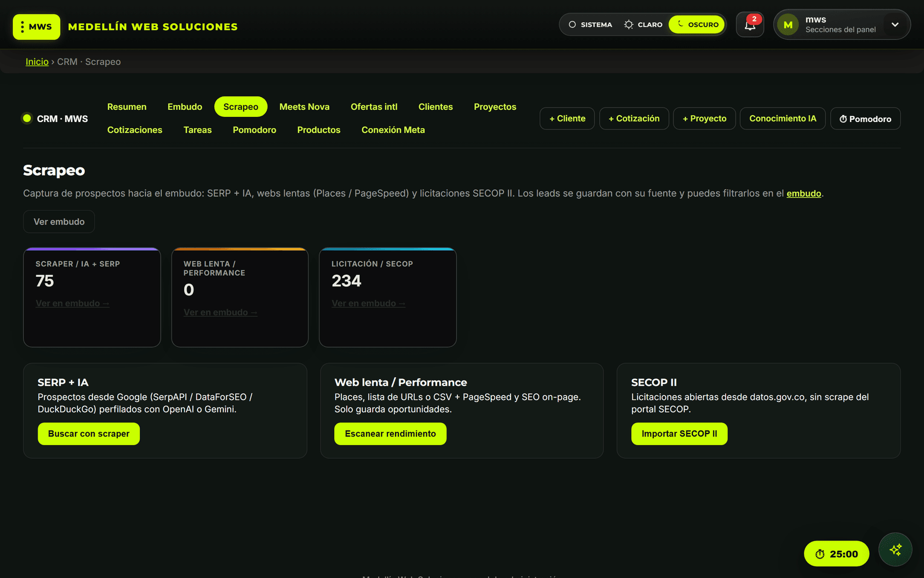Select the Oscuro theme option
The width and height of the screenshot is (924, 578).
click(697, 25)
